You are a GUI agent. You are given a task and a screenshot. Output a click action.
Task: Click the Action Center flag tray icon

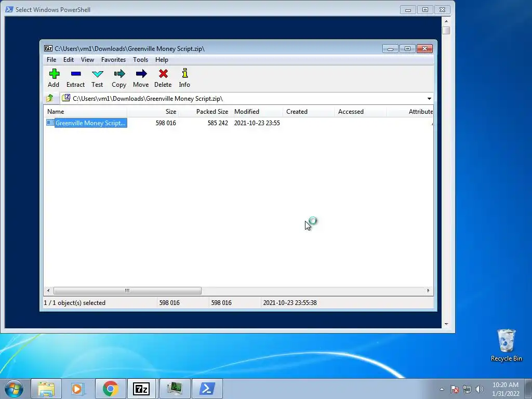pyautogui.click(x=455, y=389)
